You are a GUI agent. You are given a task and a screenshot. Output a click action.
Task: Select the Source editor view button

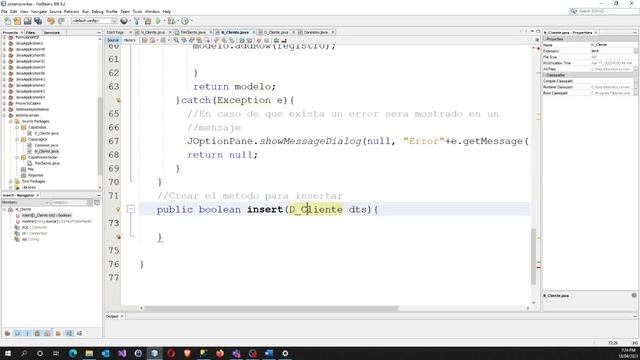[113, 40]
